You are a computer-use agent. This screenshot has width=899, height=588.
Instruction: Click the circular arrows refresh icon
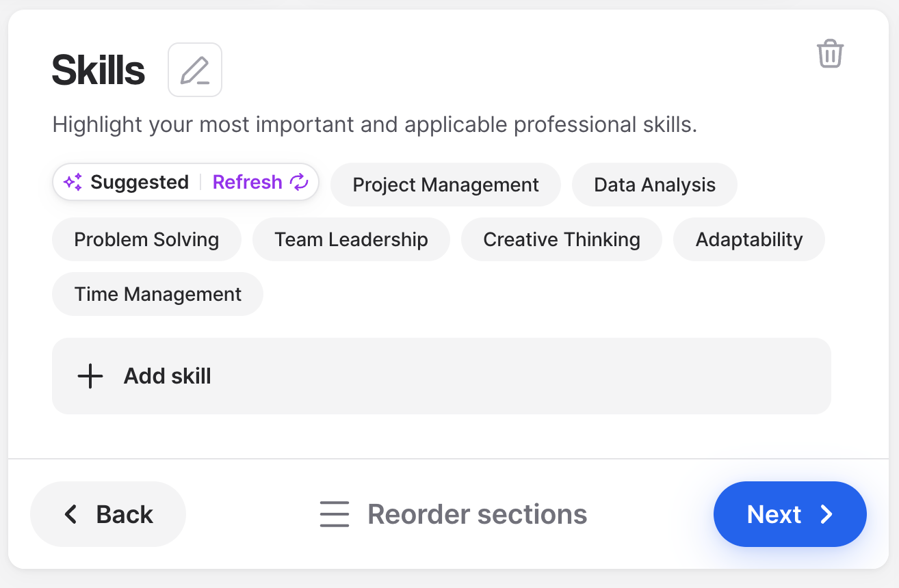point(299,182)
